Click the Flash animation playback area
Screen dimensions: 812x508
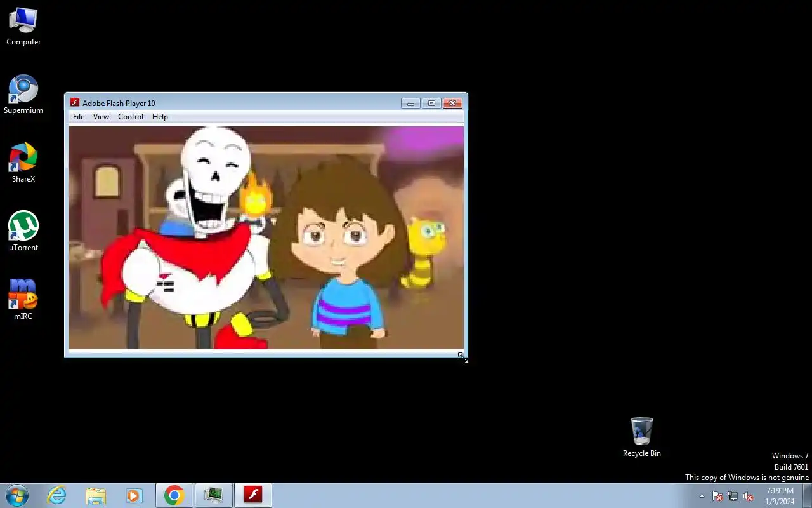[x=266, y=237]
